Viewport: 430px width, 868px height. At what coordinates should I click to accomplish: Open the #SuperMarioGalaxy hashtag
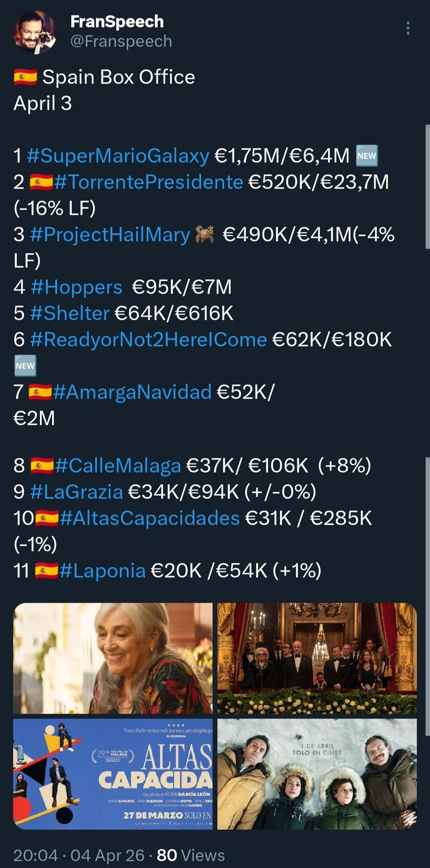(118, 156)
